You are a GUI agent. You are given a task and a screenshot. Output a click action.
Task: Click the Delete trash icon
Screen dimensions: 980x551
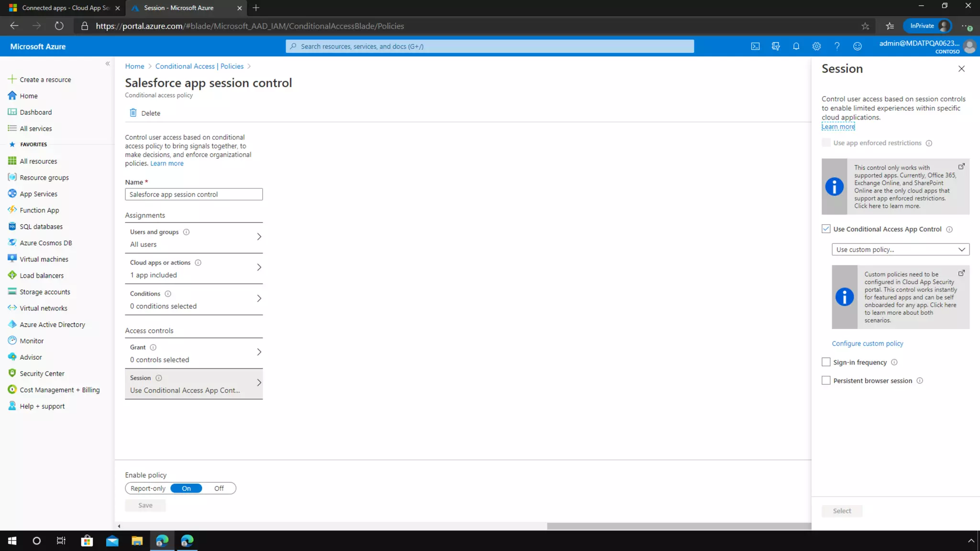point(133,113)
